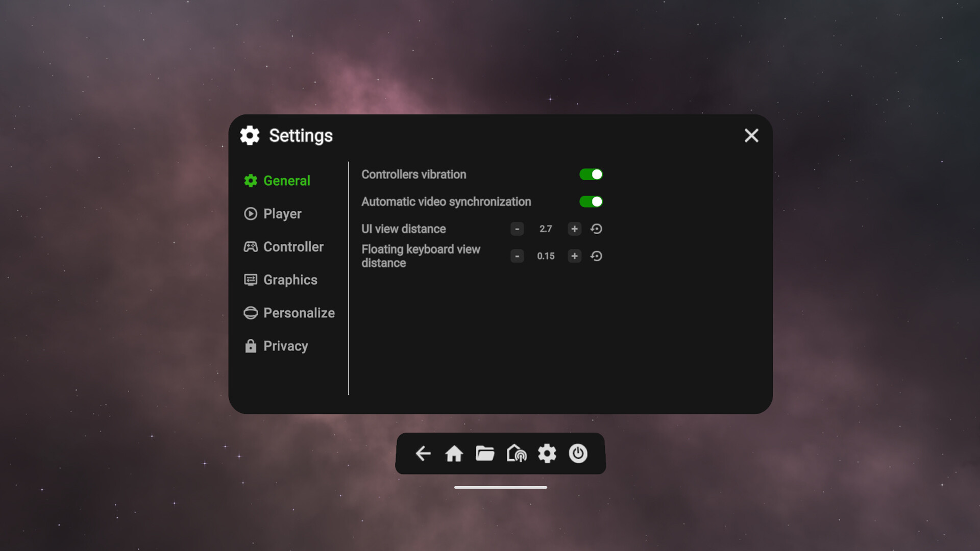
Task: Go to Privacy settings
Action: click(x=285, y=346)
